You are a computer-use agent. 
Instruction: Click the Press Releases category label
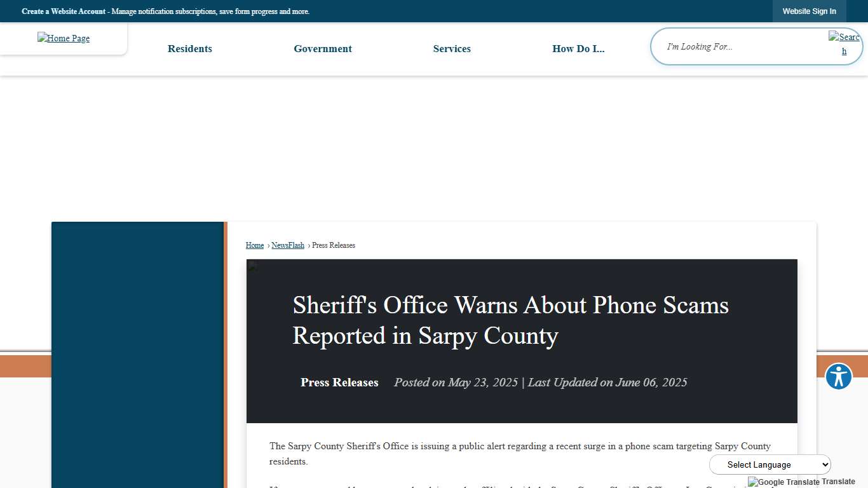pyautogui.click(x=339, y=382)
